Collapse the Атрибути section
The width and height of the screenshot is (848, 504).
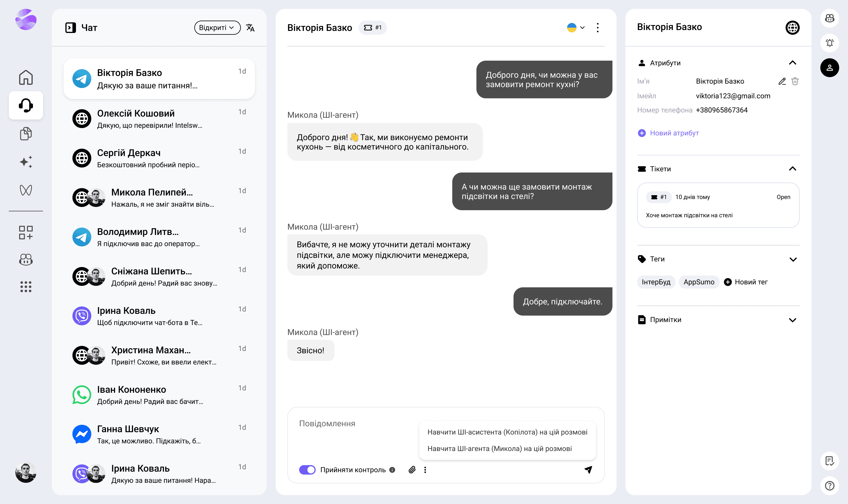coord(792,63)
